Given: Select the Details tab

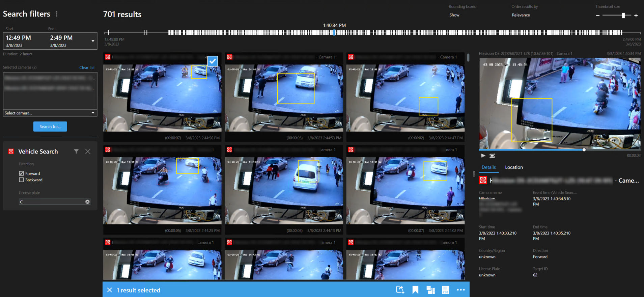Looking at the screenshot, I should click(x=488, y=167).
